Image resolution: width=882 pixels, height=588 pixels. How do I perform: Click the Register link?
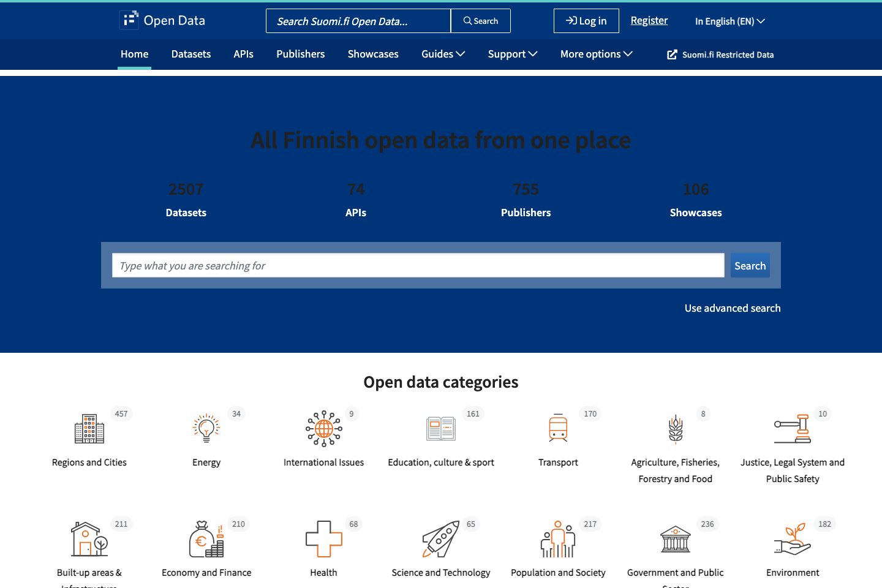click(x=649, y=20)
